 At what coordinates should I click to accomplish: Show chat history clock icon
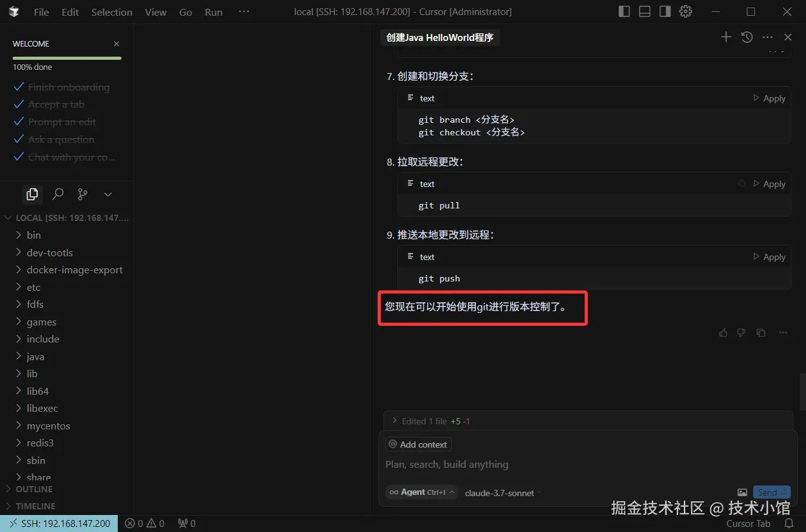pos(747,37)
